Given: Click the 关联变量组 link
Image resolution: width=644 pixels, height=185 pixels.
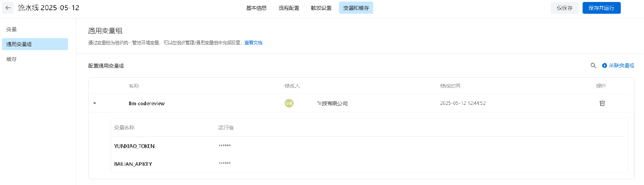Looking at the screenshot, I should point(621,66).
